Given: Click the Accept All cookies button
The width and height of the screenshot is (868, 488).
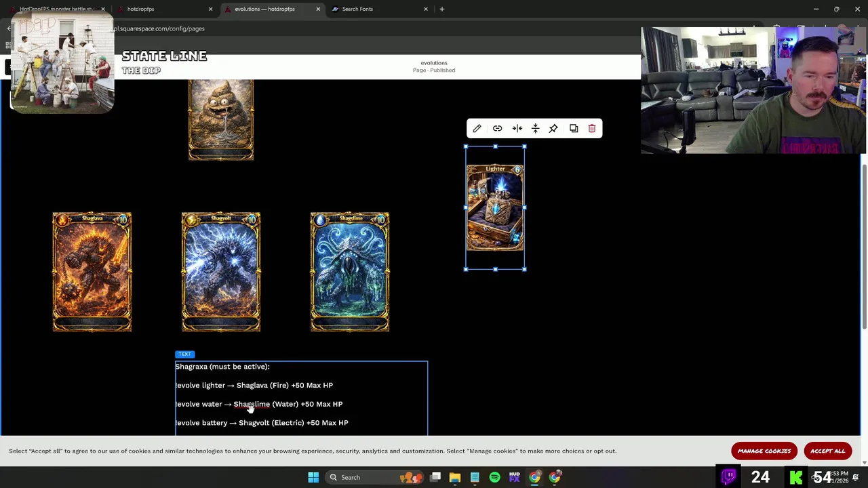Looking at the screenshot, I should pyautogui.click(x=828, y=451).
